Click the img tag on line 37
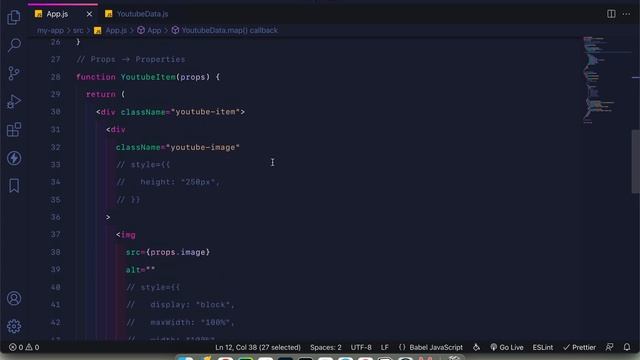This screenshot has width=640, height=360. click(128, 235)
